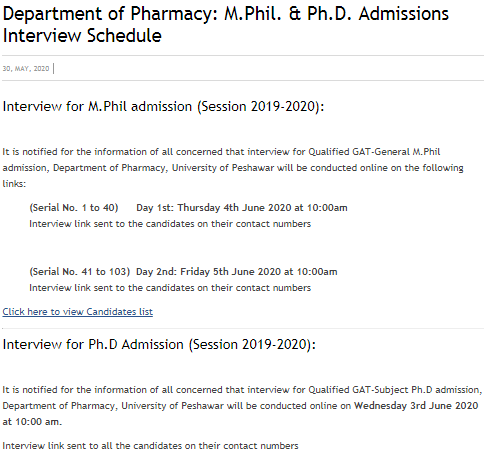
Task: Click the Qualified GAT-Subject Ph.D admission phrase
Action: click(394, 390)
